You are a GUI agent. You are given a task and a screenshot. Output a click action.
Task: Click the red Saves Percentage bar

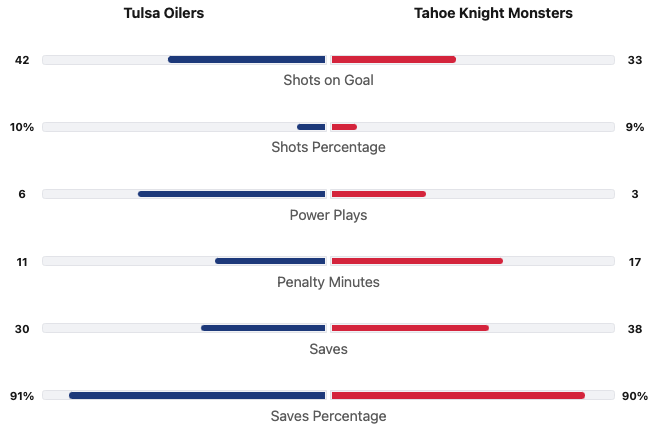tap(458, 395)
